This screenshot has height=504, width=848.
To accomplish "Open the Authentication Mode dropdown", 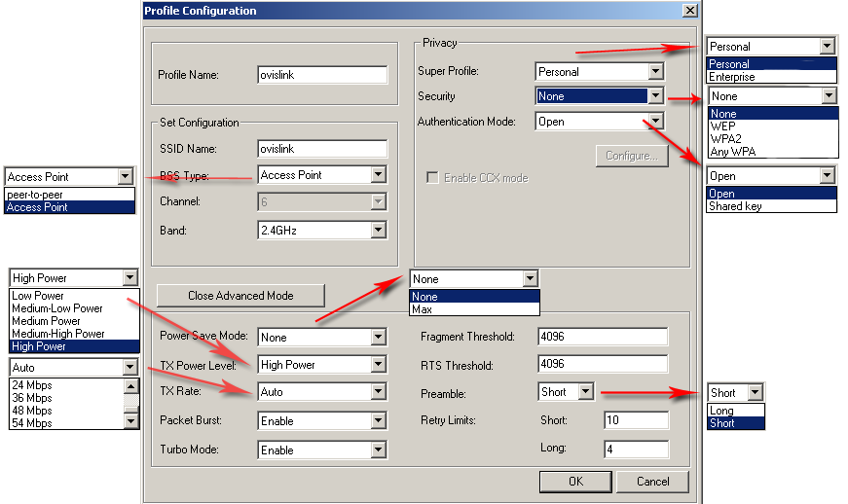I will point(656,122).
